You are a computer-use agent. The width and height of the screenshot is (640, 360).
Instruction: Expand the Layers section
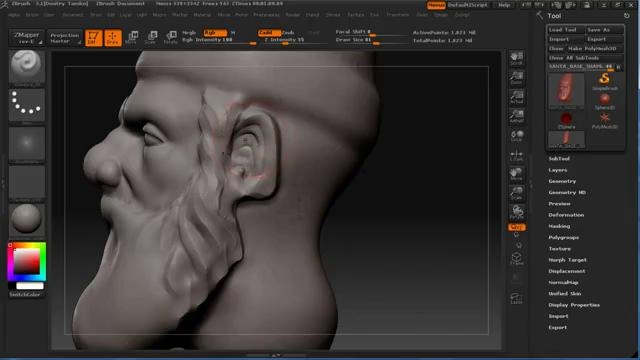click(558, 170)
